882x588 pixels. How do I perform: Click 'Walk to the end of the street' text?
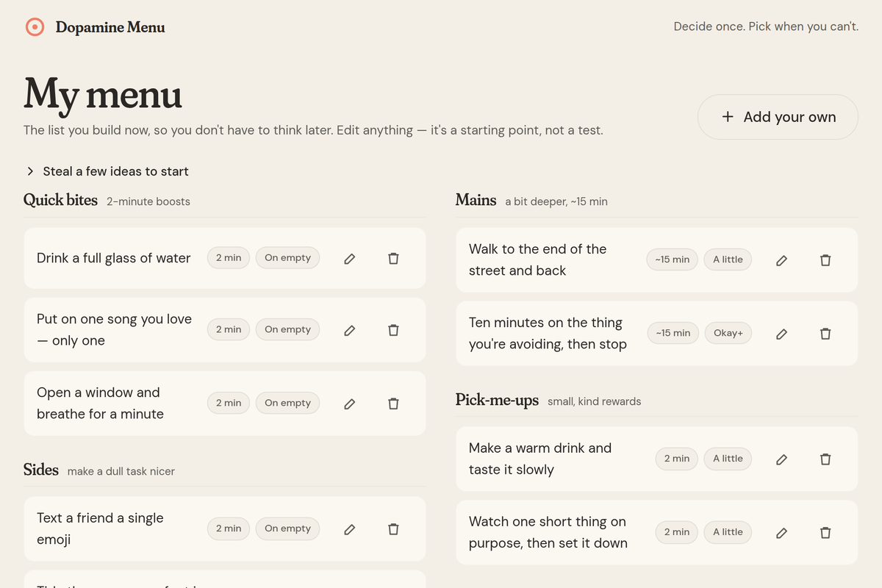point(537,260)
